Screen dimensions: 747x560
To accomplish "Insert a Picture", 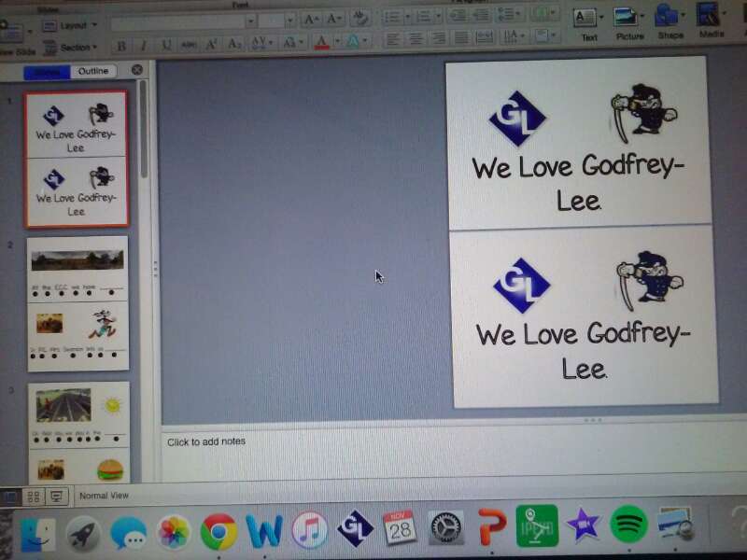I will click(628, 22).
